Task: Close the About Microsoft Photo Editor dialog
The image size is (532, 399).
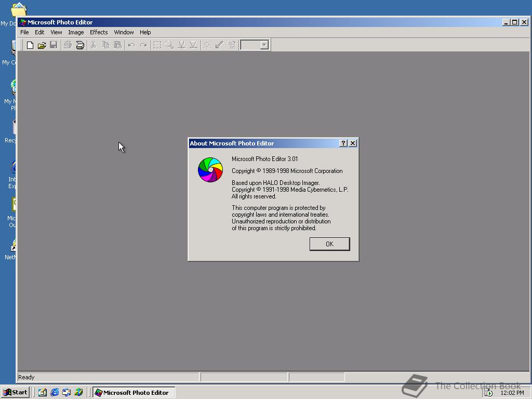Action: click(x=353, y=143)
